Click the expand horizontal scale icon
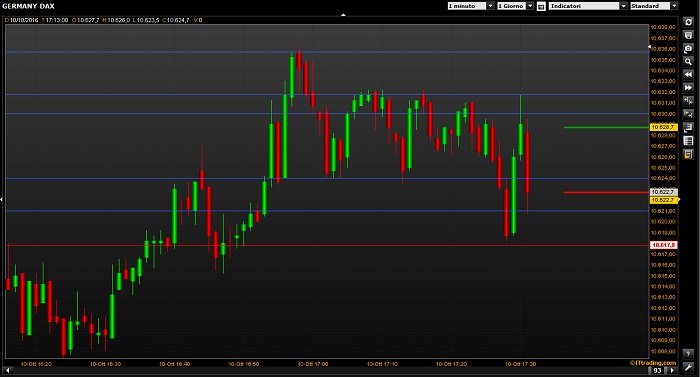The width and height of the screenshot is (700, 377). pos(688,115)
